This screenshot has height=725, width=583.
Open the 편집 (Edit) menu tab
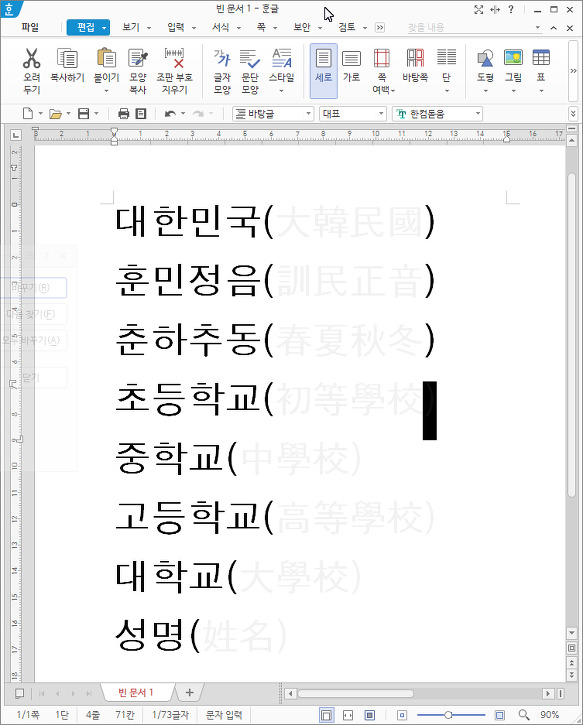88,28
